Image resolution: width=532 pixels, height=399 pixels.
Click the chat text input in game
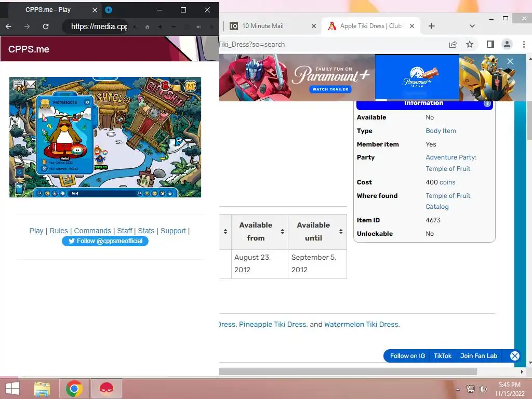point(102,193)
